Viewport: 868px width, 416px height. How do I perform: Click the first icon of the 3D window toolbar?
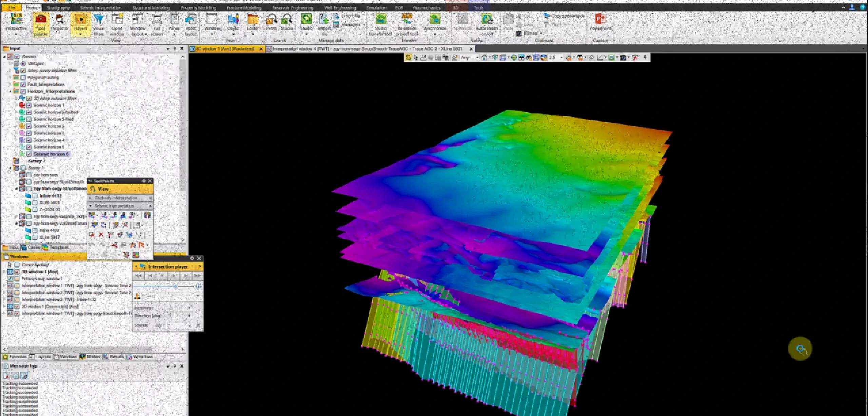[409, 58]
